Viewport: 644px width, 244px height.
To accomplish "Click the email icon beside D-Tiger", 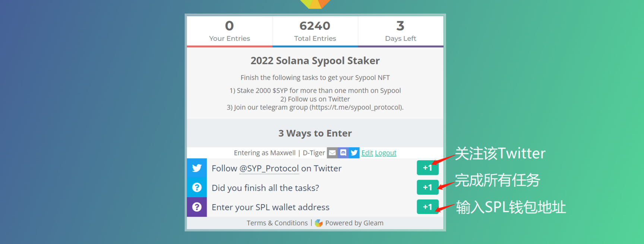I will (332, 153).
